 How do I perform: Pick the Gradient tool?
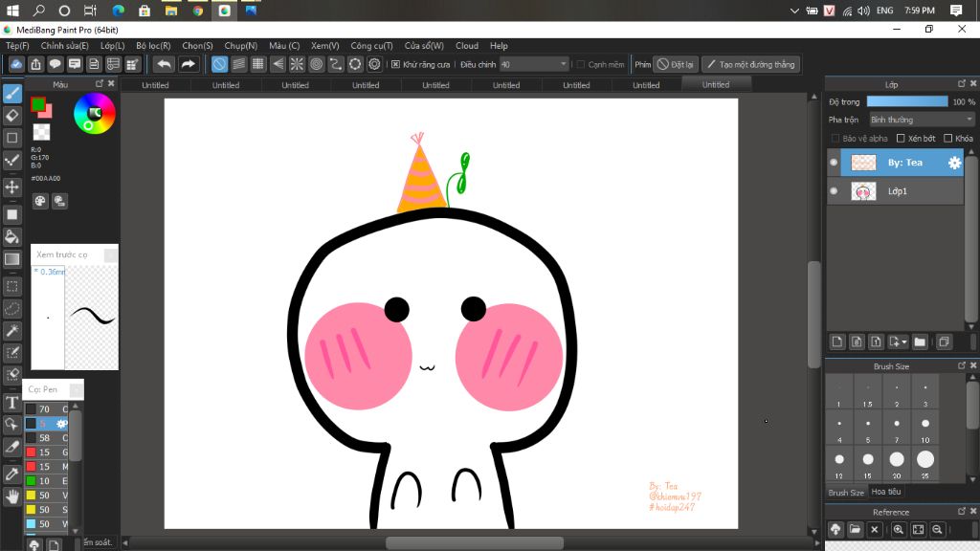click(x=12, y=259)
